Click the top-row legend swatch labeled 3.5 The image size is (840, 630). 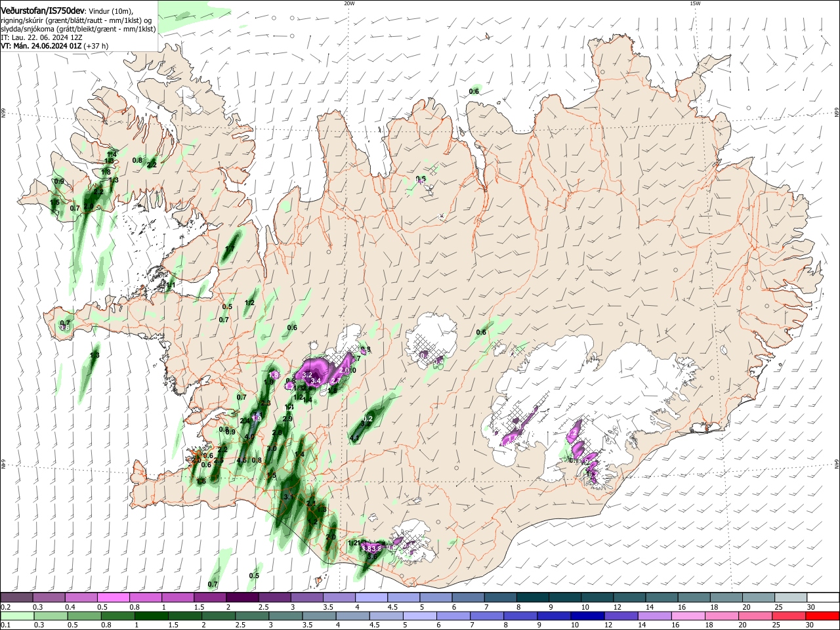pyautogui.click(x=339, y=597)
